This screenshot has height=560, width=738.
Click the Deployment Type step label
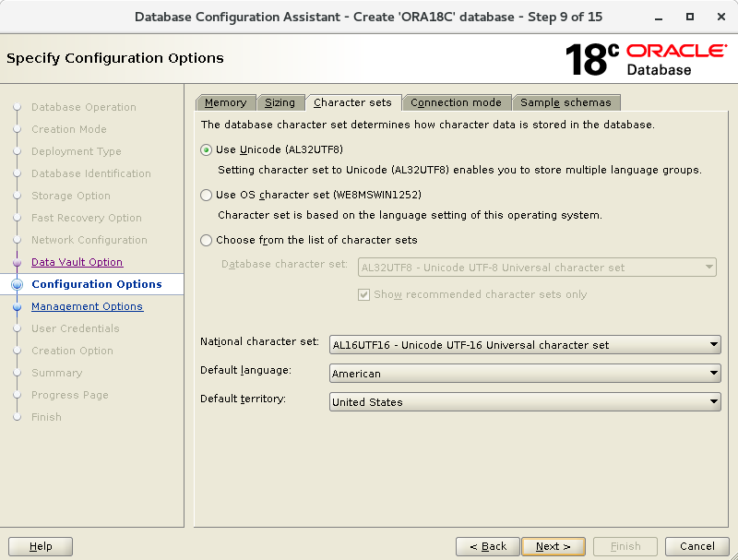click(77, 151)
